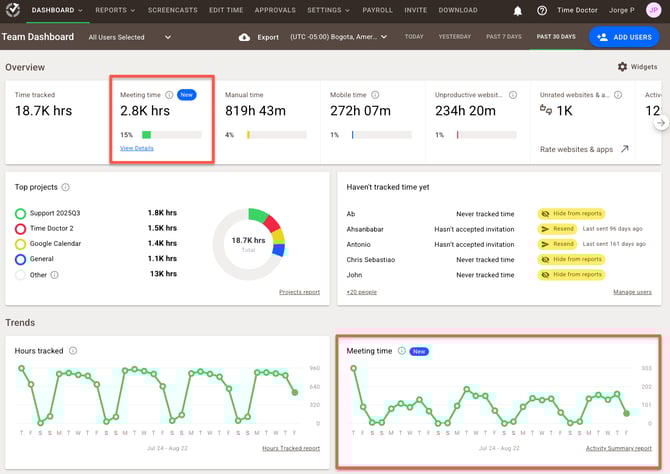Click info icon next to Hours tracked
The height and width of the screenshot is (474, 670).
pyautogui.click(x=73, y=351)
